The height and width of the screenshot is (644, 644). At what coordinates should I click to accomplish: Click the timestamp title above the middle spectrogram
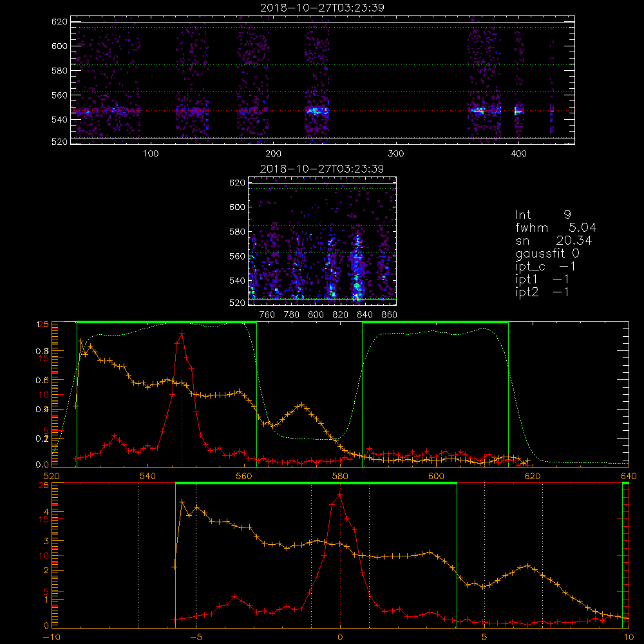click(322, 169)
